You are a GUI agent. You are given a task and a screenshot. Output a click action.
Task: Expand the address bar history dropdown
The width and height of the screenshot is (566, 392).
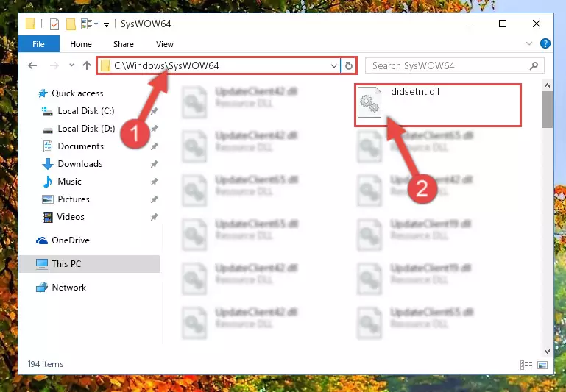[334, 65]
